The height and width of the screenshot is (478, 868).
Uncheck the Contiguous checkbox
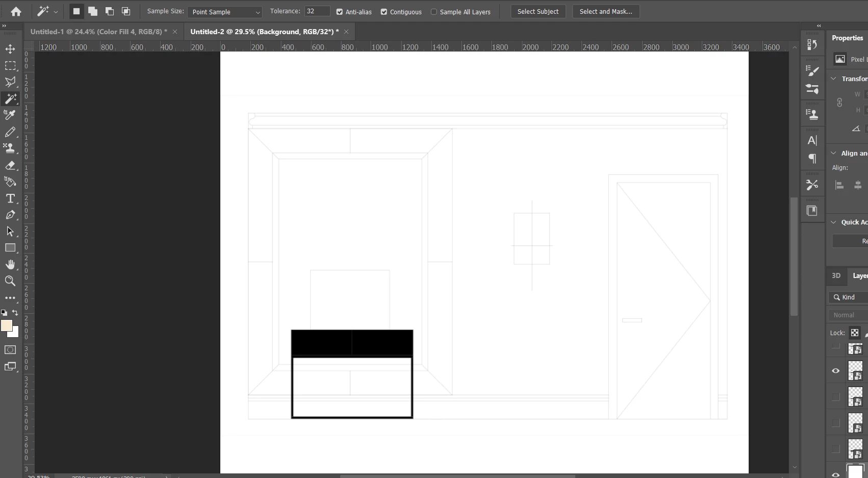pos(384,12)
